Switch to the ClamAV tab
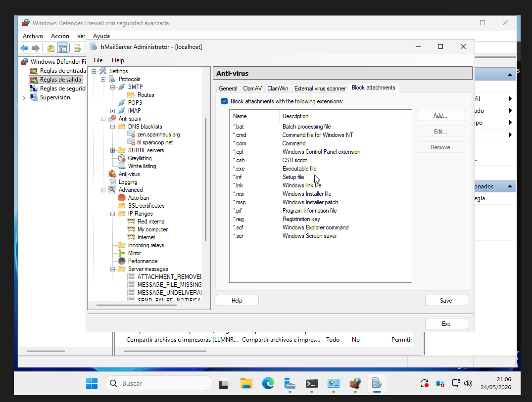 252,89
